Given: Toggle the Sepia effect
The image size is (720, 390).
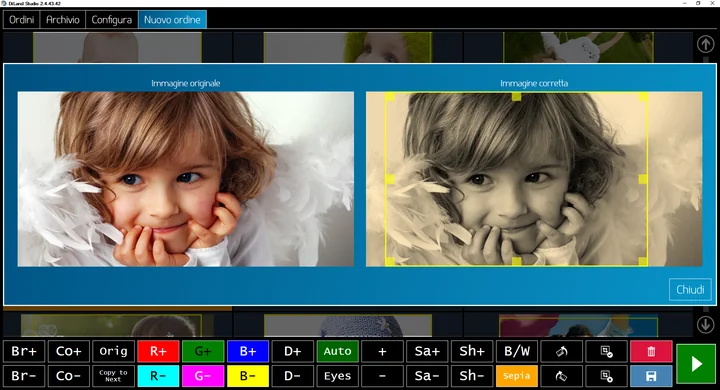Looking at the screenshot, I should pos(517,376).
